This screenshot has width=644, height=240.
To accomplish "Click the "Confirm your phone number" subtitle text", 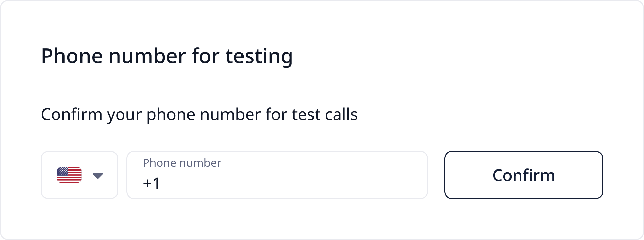I will tap(199, 114).
